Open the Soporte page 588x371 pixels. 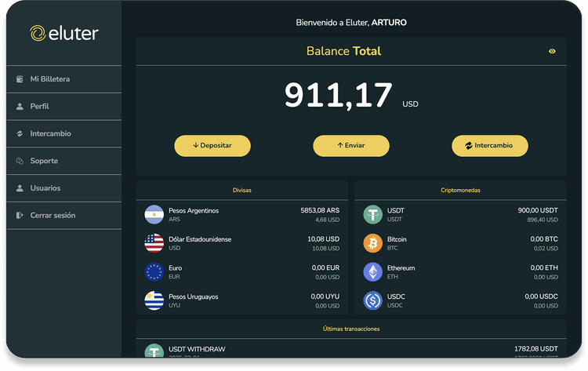coord(44,161)
